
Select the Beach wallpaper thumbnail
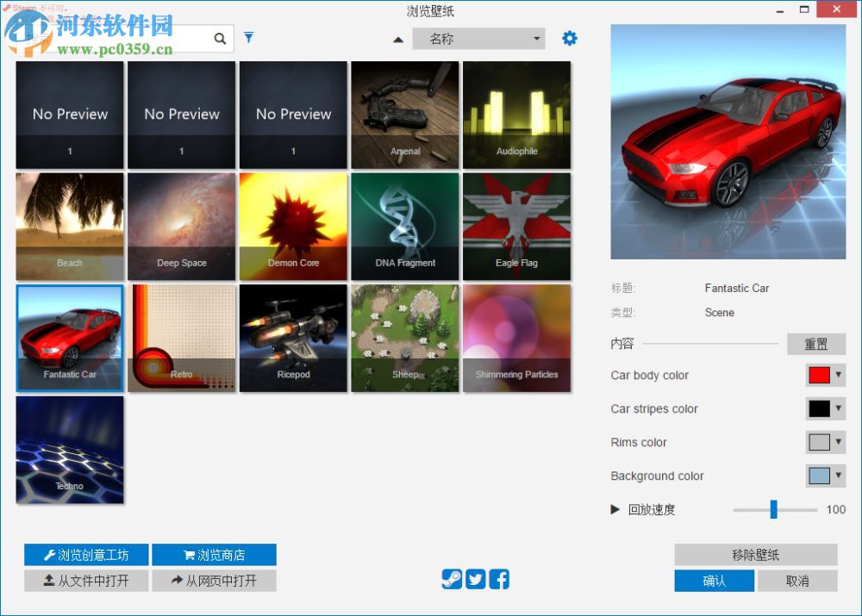pos(70,227)
